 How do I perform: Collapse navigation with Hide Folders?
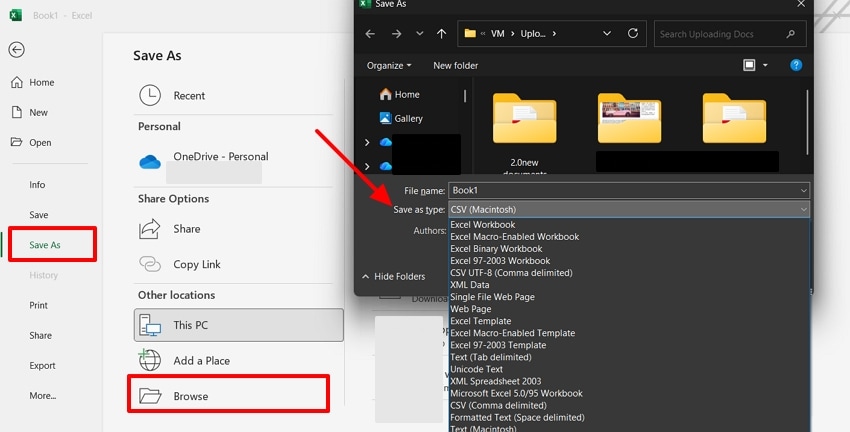[394, 276]
